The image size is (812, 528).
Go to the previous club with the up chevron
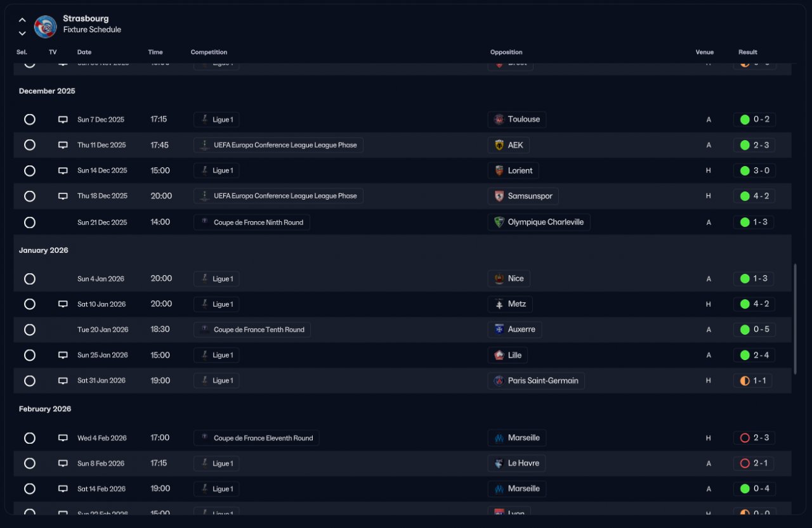pos(22,20)
